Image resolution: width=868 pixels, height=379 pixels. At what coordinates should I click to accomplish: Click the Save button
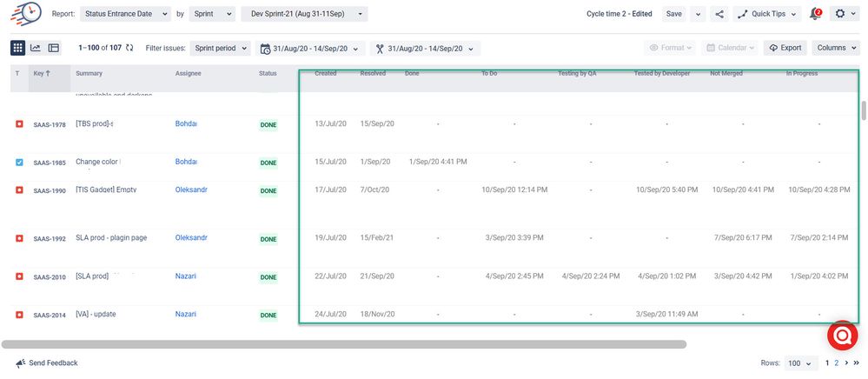click(x=673, y=14)
